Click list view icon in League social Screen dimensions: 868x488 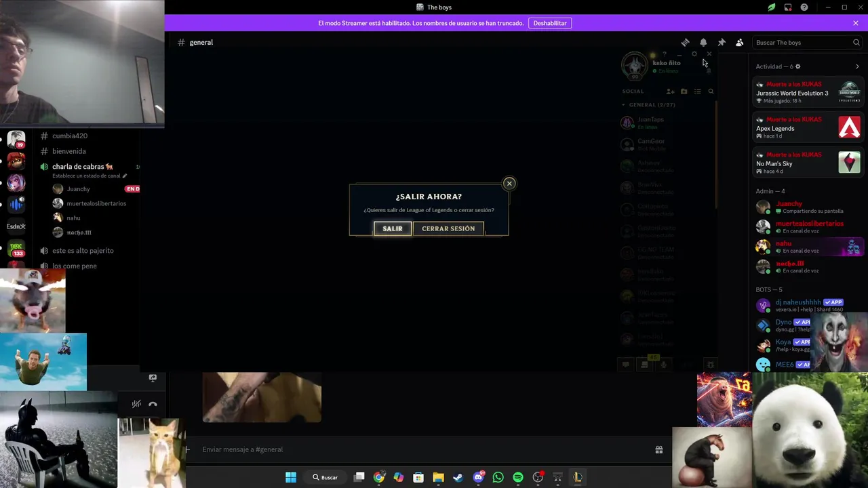tap(697, 91)
